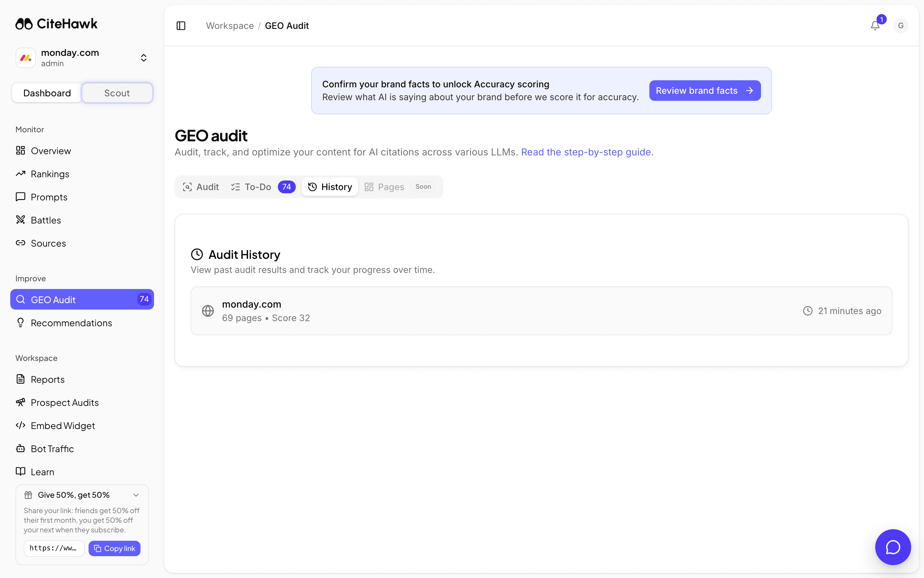Toggle the sidebar panel icon
This screenshot has height=578, width=924.
pyautogui.click(x=181, y=26)
